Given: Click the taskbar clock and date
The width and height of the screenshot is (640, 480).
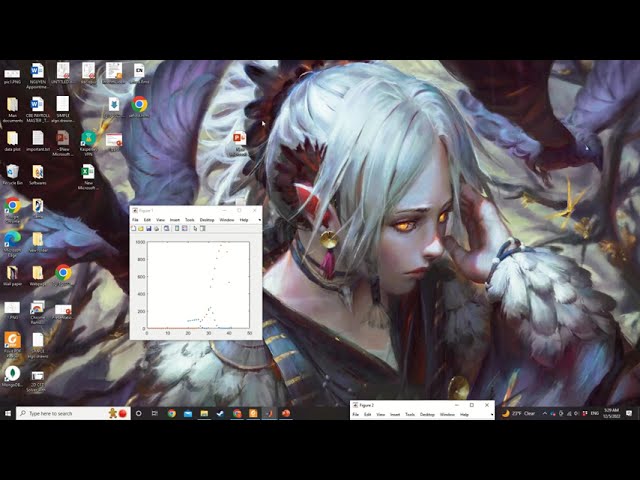Looking at the screenshot, I should [x=611, y=413].
